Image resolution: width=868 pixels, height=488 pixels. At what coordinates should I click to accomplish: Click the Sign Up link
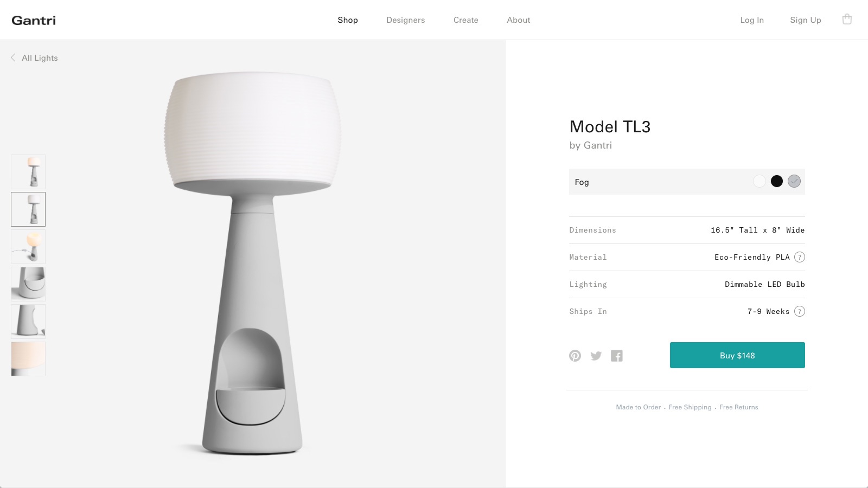[x=806, y=20]
